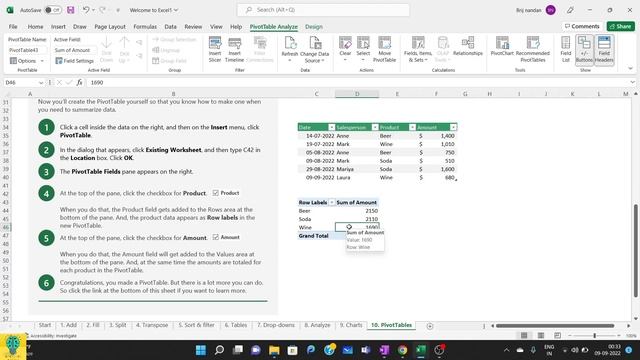Open the File menu
The image size is (640, 360).
tap(13, 27)
